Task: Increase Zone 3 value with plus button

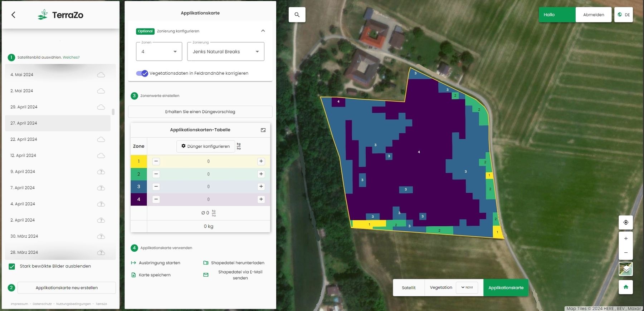Action: [x=261, y=187]
